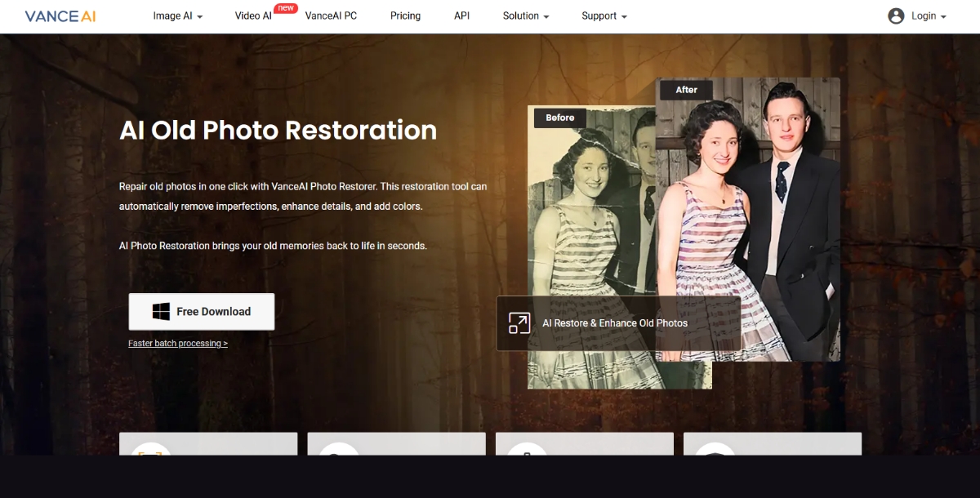Click the expand icon beside AI Restore
The image size is (980, 498).
[x=519, y=323]
